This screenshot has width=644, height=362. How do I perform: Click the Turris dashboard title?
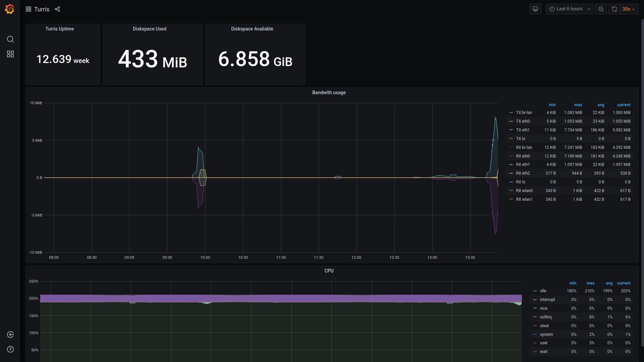42,9
